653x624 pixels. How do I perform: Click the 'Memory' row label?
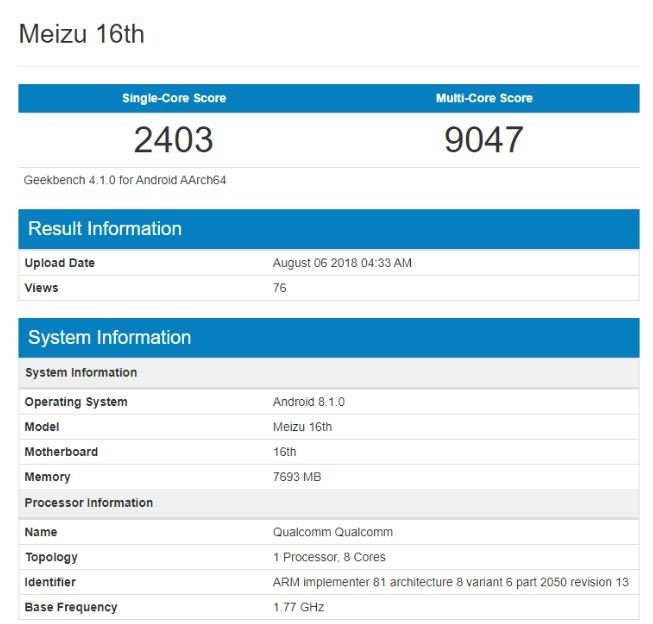(47, 477)
